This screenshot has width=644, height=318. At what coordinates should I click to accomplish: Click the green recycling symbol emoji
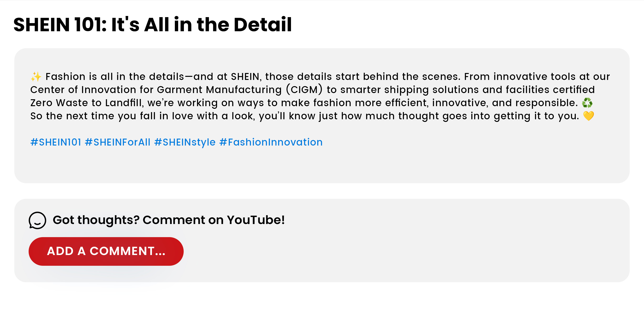point(587,103)
